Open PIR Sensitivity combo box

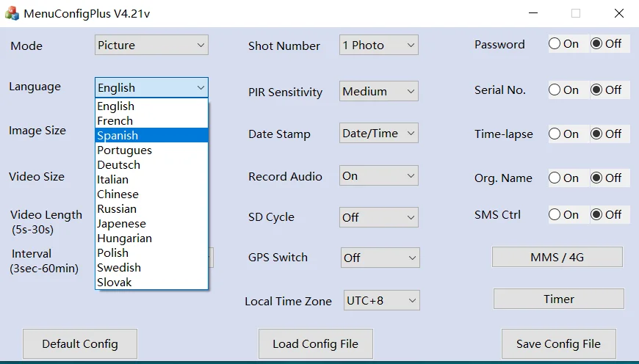[x=378, y=92]
